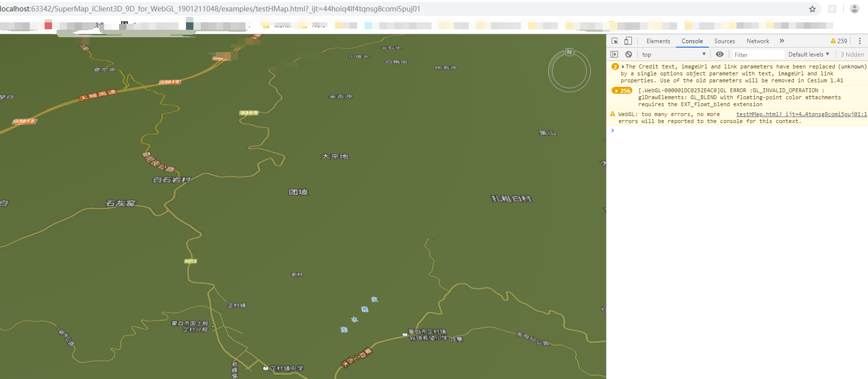Open the Network tab
The height and width of the screenshot is (379, 868).
pos(757,41)
